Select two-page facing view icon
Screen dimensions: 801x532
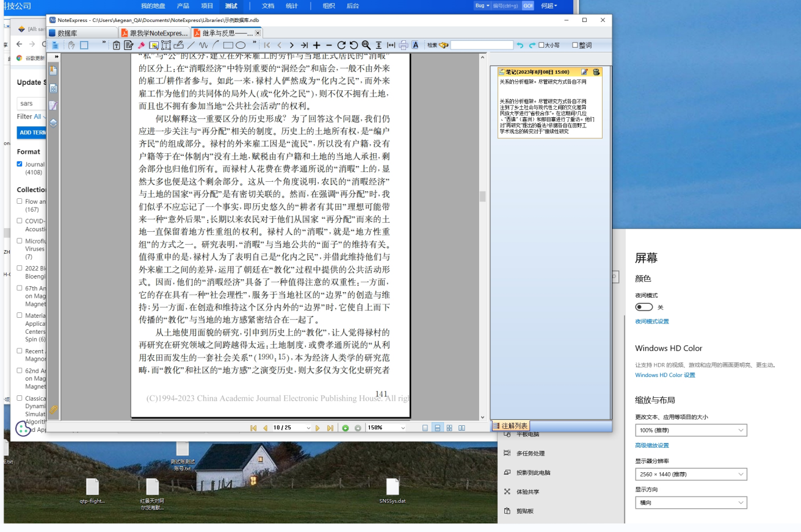462,428
